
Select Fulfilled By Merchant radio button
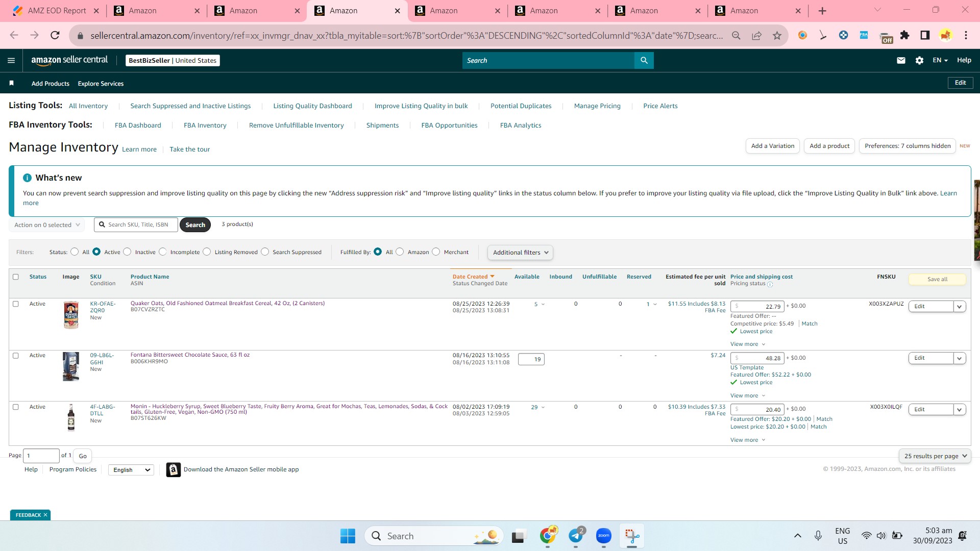pos(436,252)
